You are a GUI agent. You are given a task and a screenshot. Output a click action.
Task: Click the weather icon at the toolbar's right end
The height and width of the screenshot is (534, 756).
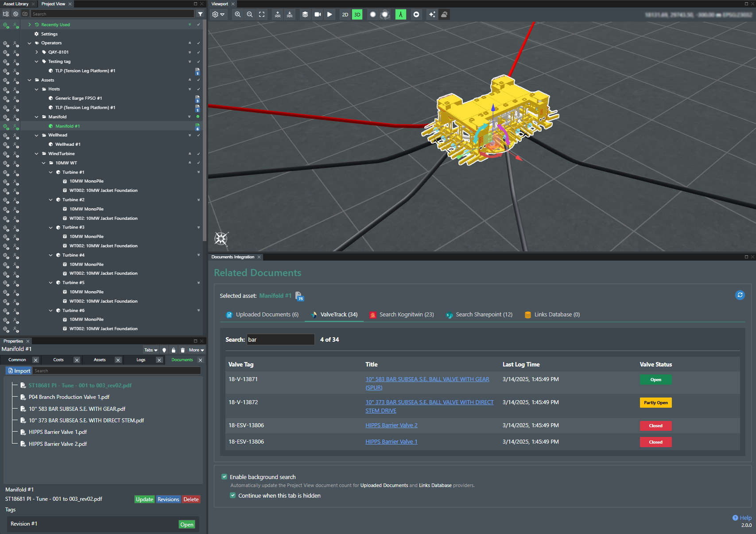[444, 14]
